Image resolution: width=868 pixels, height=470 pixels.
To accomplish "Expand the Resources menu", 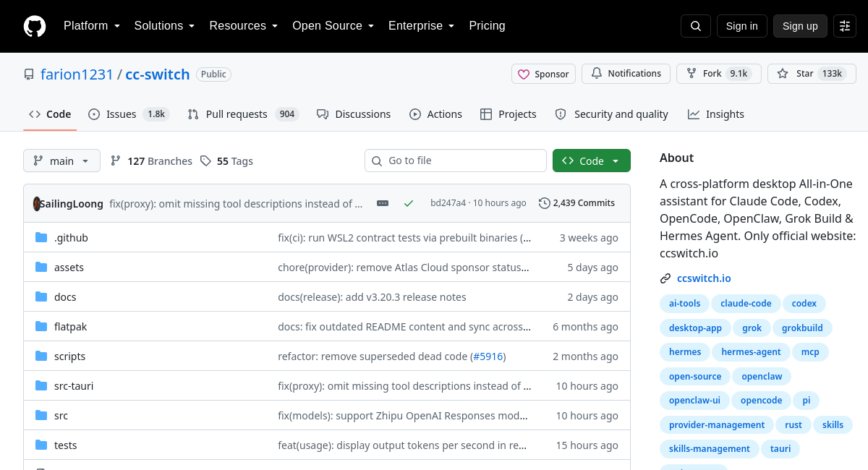I will pos(244,26).
